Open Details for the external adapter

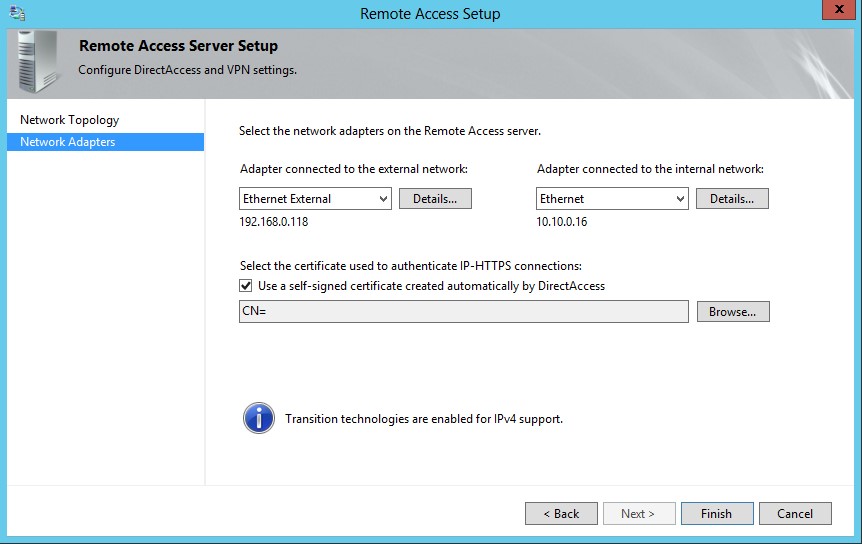point(435,199)
